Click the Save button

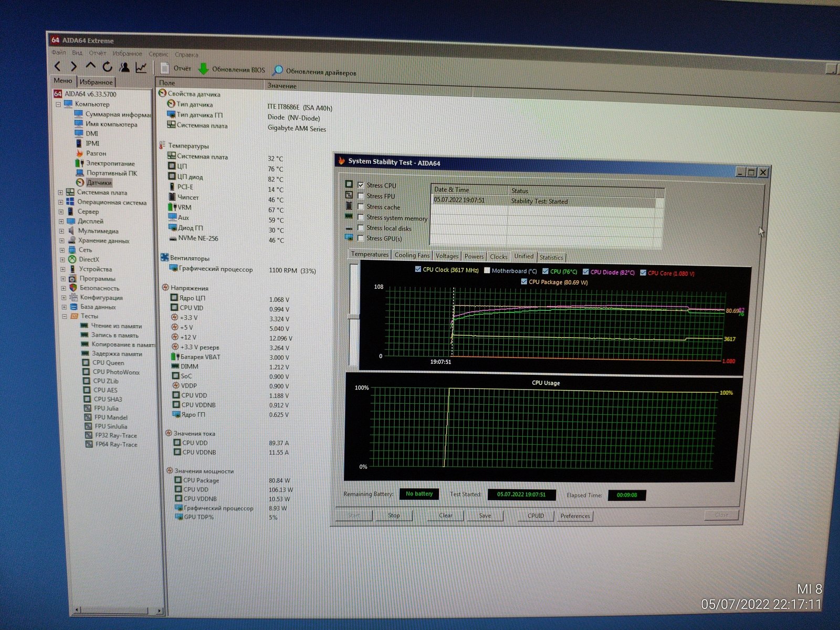tap(485, 516)
